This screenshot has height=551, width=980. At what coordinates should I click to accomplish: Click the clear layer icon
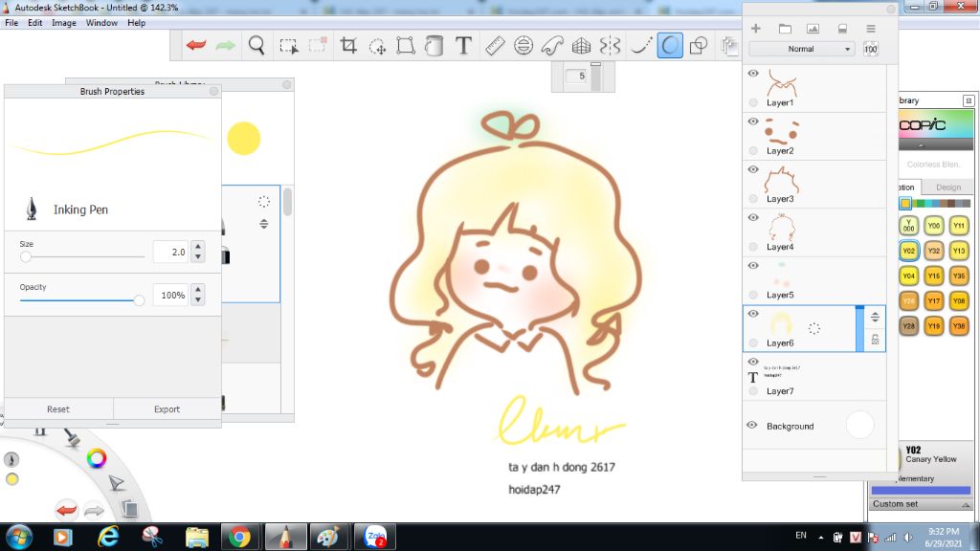point(842,29)
